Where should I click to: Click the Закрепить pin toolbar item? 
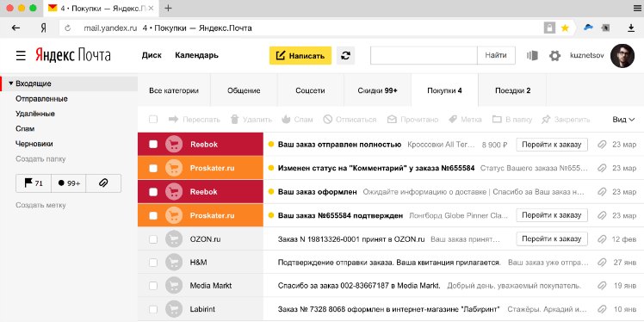566,120
